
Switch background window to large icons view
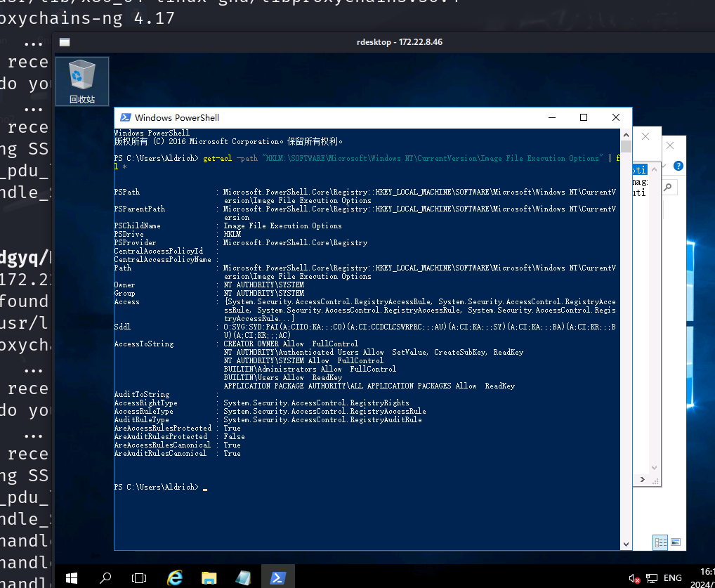(x=676, y=542)
